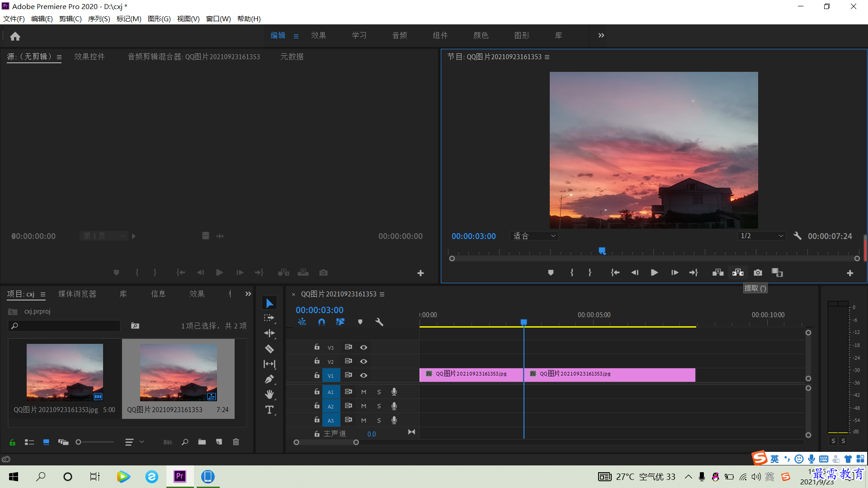Viewport: 868px width, 488px height.
Task: Select the Slip tool
Action: pyautogui.click(x=269, y=364)
